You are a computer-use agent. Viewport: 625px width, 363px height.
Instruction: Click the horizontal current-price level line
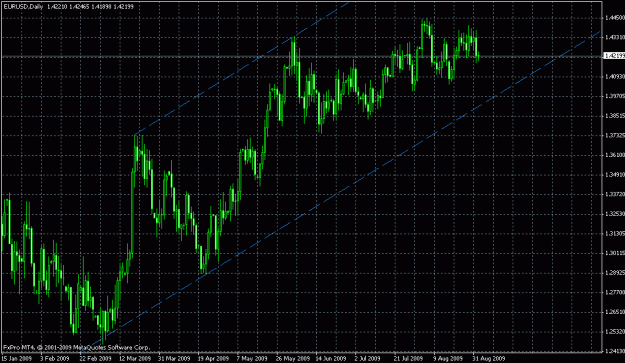[x=302, y=57]
